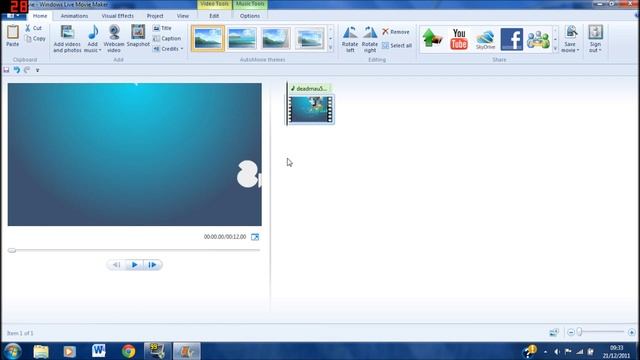
Task: Add a Caption to the clip
Action: pyautogui.click(x=167, y=38)
